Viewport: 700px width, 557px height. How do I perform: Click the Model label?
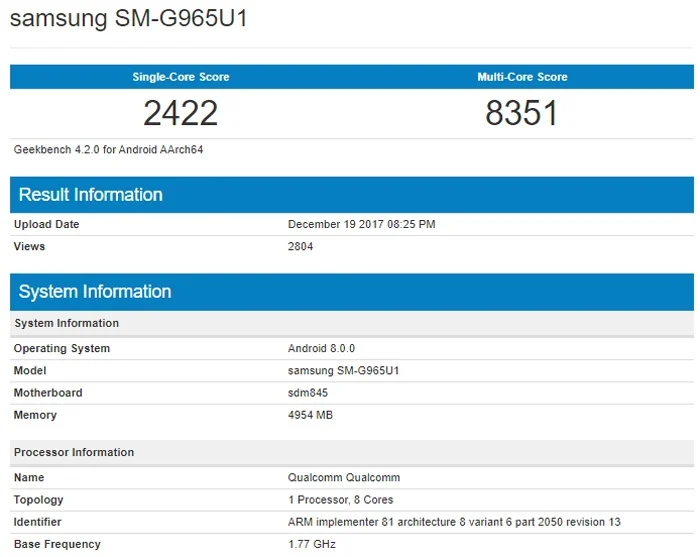30,370
